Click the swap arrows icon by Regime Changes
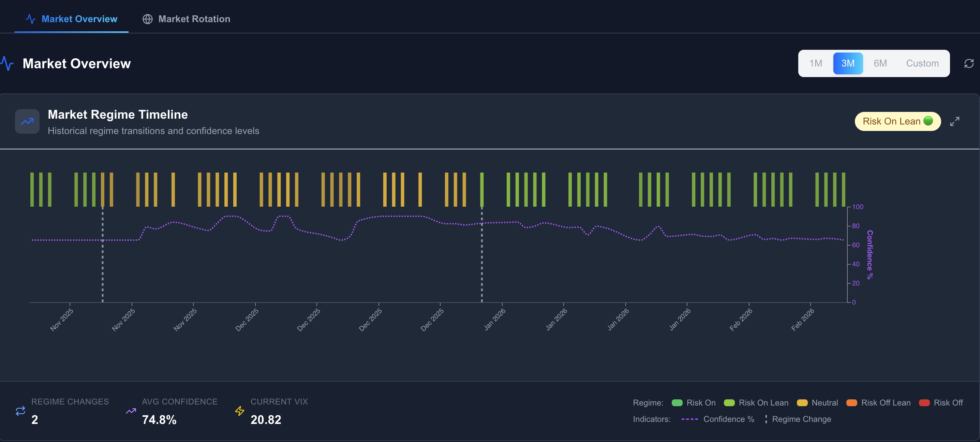Viewport: 980px width, 442px height. click(20, 411)
